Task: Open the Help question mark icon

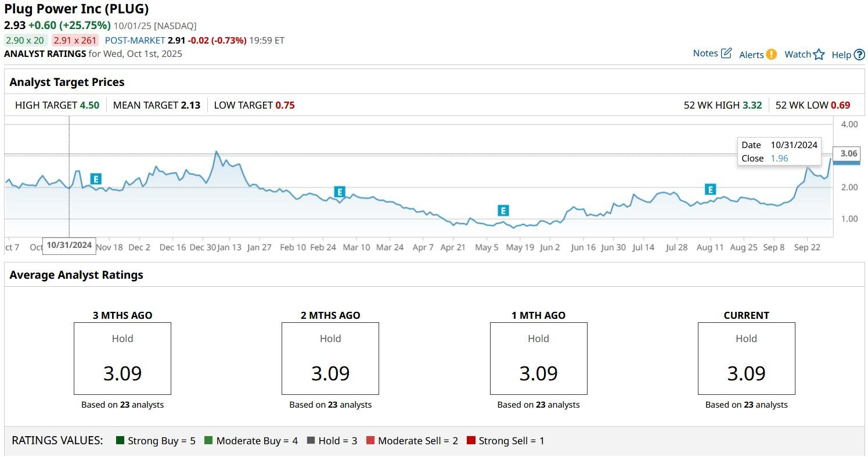Action: [x=859, y=55]
